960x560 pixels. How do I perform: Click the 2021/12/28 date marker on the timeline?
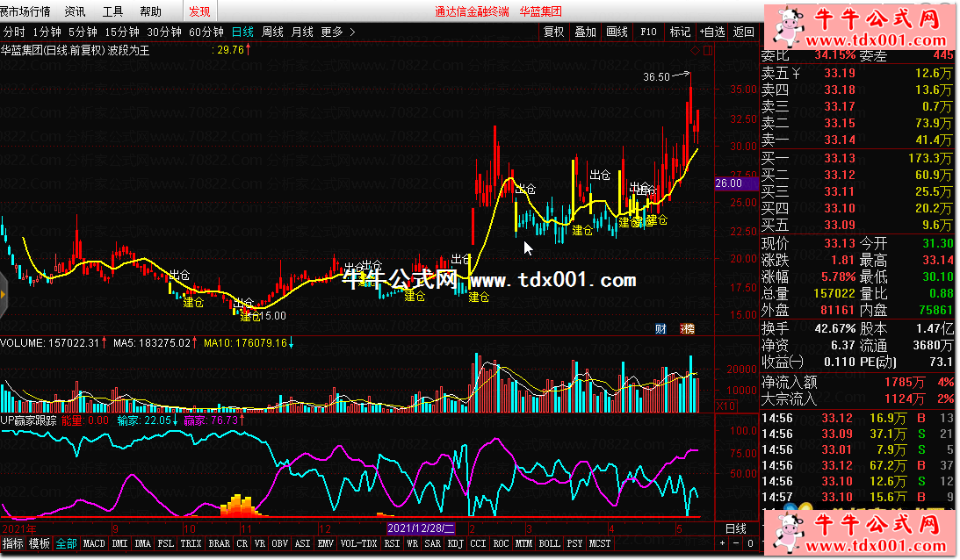422,528
